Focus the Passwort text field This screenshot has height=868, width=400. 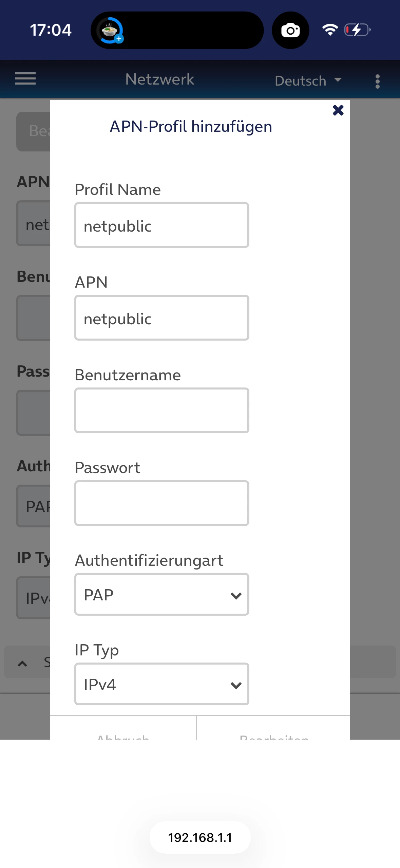[x=162, y=503]
